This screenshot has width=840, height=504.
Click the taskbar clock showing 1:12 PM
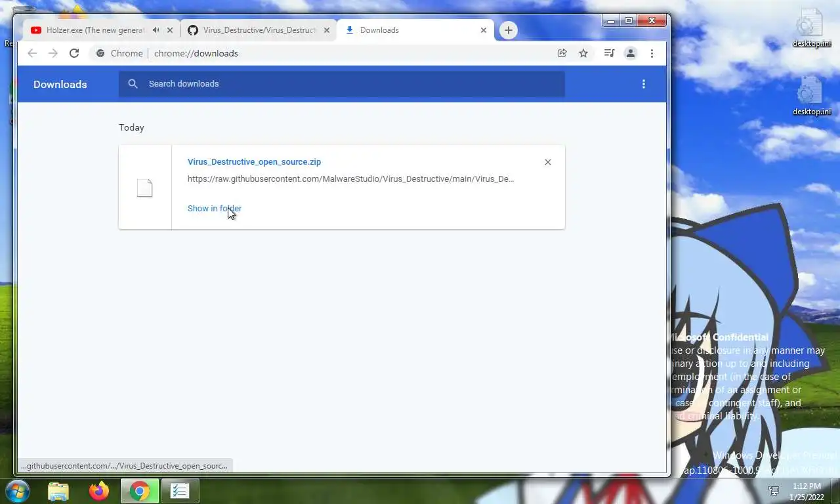(807, 492)
